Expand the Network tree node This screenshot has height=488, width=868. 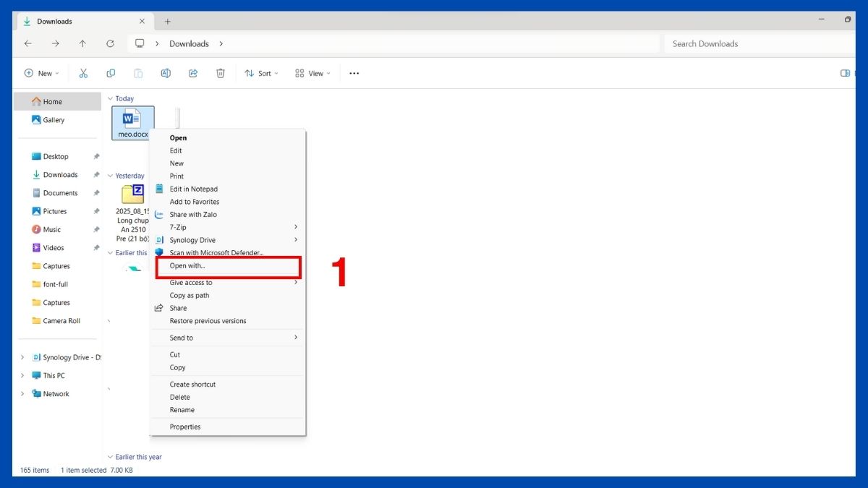(22, 394)
